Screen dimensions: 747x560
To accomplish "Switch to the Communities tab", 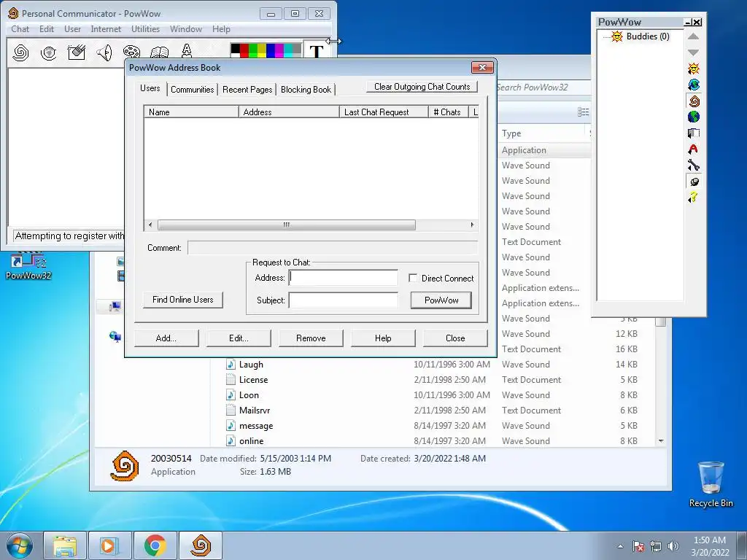I will (x=193, y=90).
